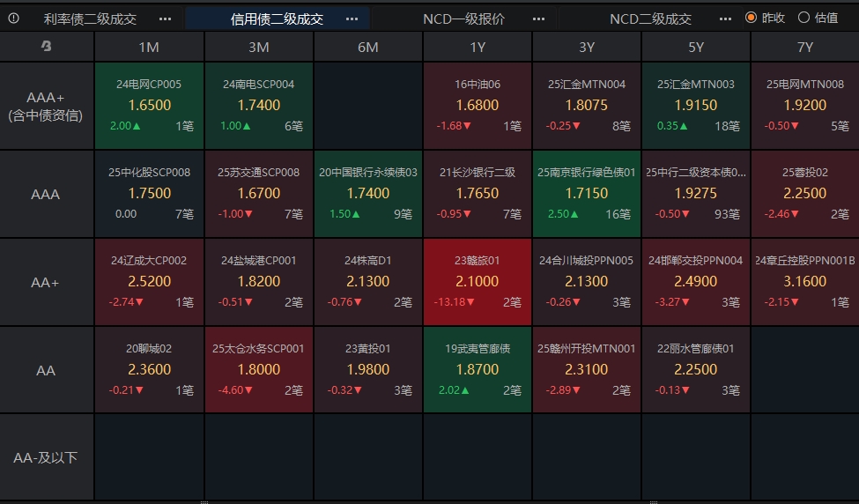Click the 6M column header
The height and width of the screenshot is (504, 859).
coord(368,47)
